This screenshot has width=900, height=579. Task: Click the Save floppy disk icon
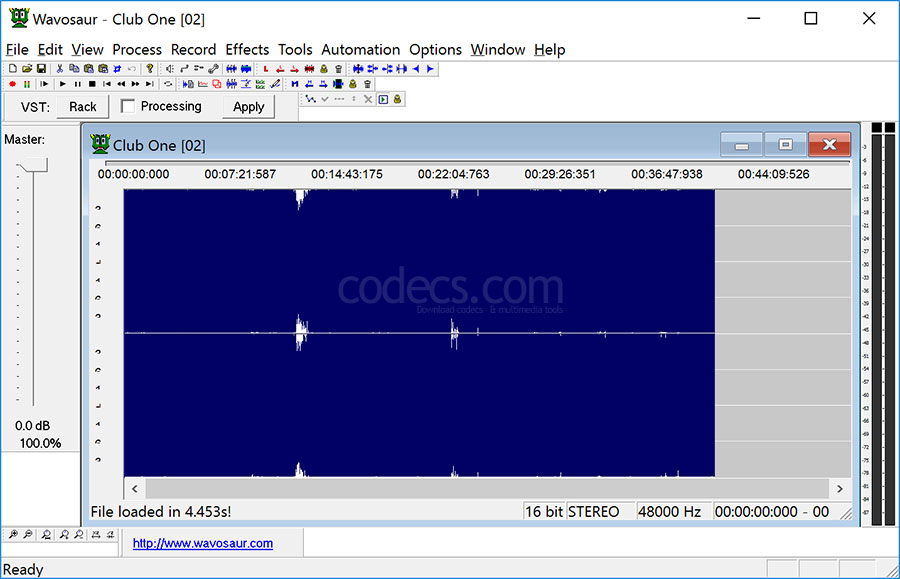[x=41, y=68]
